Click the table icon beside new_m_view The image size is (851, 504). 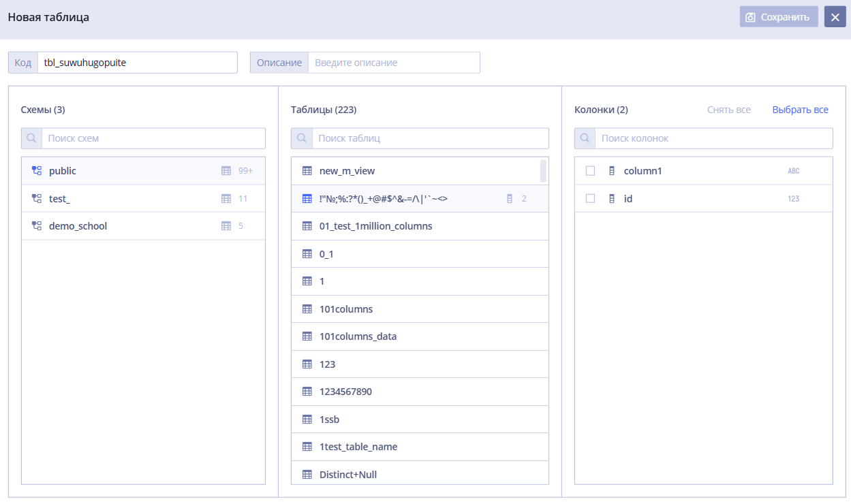307,171
